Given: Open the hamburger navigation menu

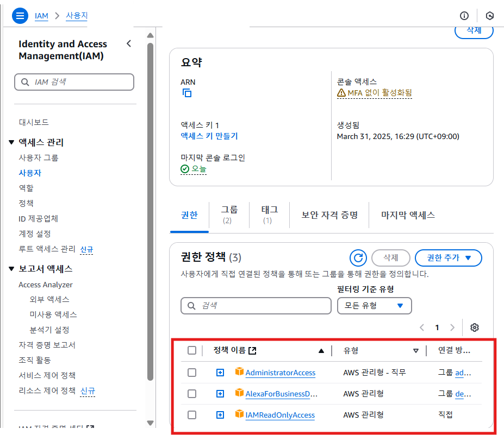Looking at the screenshot, I should pyautogui.click(x=20, y=16).
